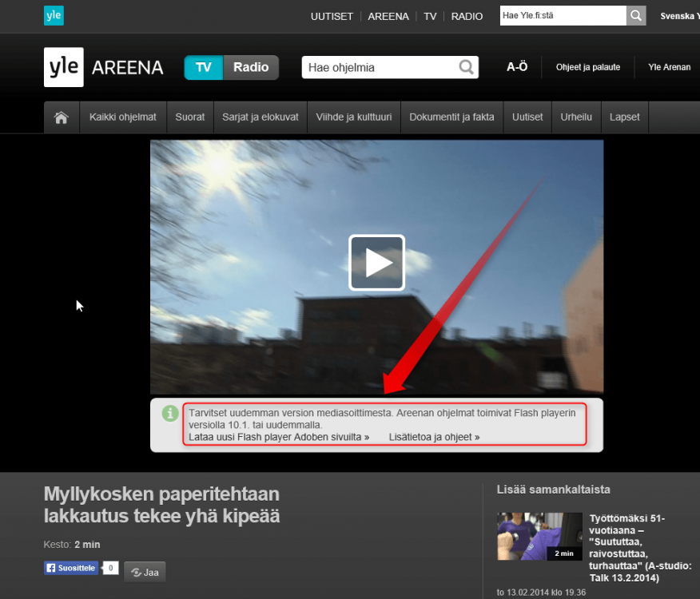The width and height of the screenshot is (700, 599).
Task: Open 'Viihde ja kulttuuri' category tab
Action: point(353,117)
